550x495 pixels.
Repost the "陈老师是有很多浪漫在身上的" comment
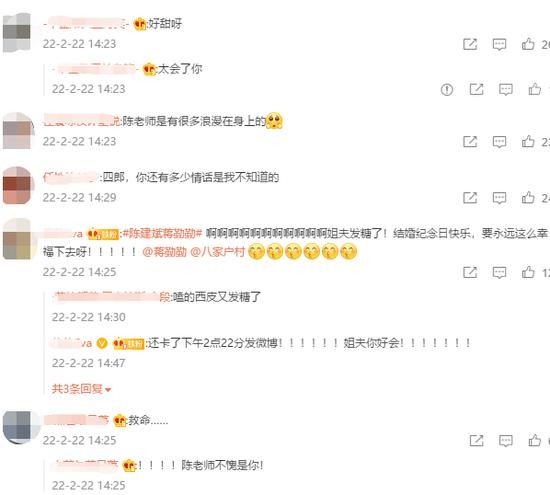pos(470,142)
